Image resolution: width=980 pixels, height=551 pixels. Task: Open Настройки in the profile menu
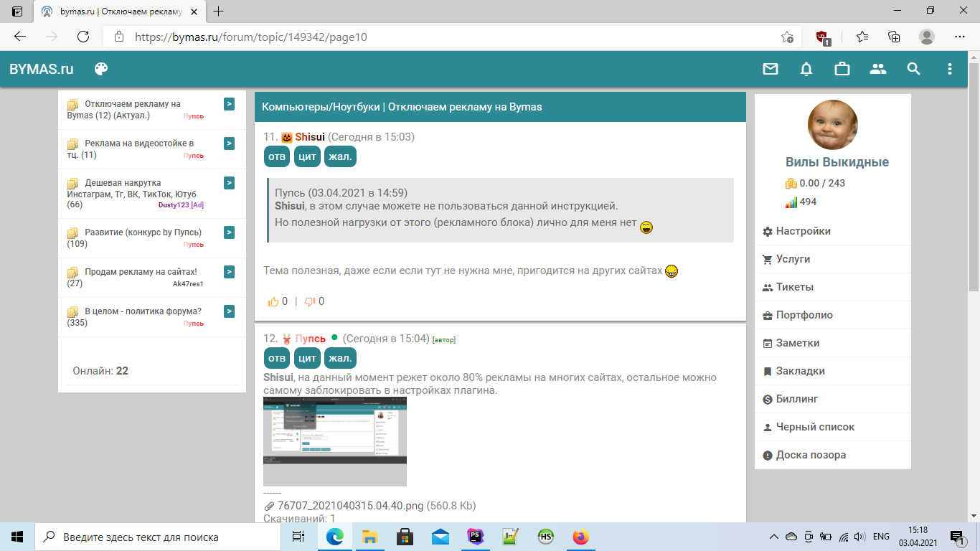803,231
